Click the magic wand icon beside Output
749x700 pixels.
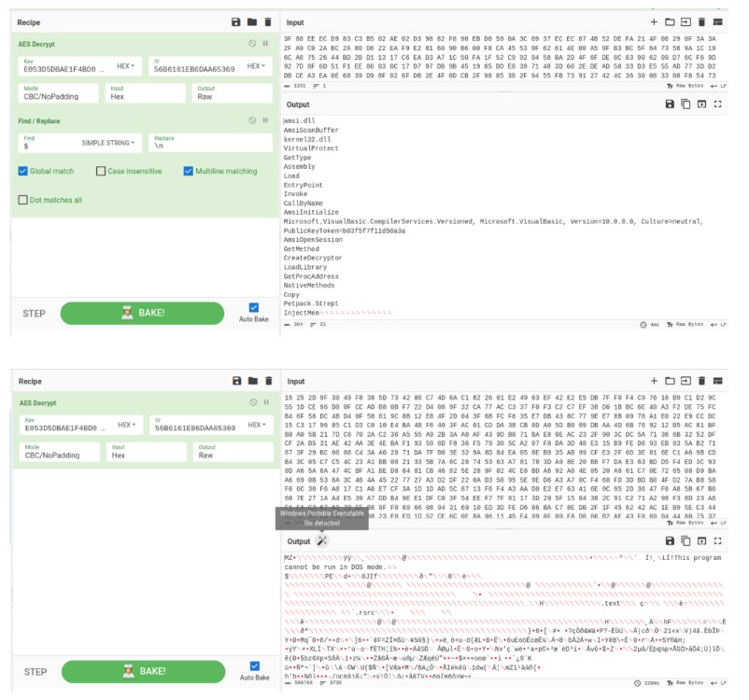coord(323,540)
